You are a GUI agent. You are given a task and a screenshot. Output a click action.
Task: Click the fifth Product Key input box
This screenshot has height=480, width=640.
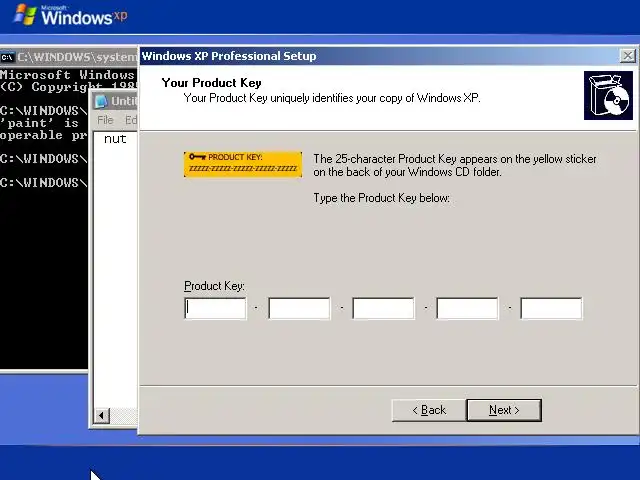click(x=551, y=308)
